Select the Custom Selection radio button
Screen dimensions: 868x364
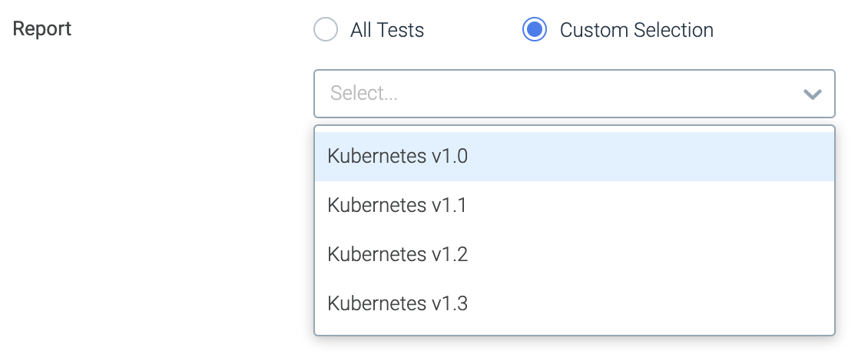[534, 29]
